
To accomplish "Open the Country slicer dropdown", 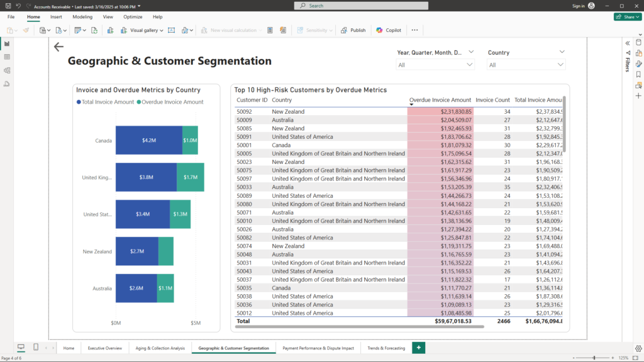I will [x=526, y=65].
